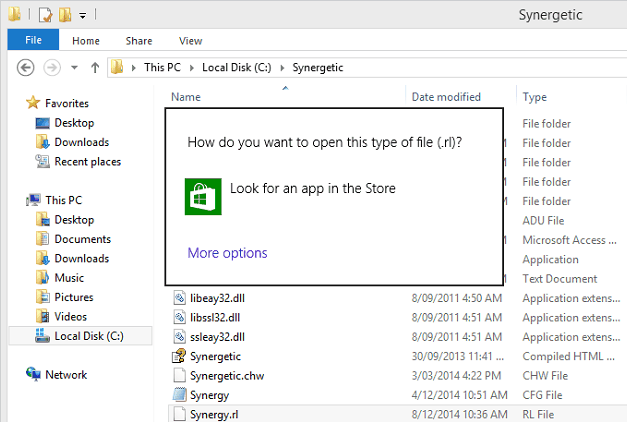Click the More options link
Screen dimensions: 627x422
click(x=227, y=253)
